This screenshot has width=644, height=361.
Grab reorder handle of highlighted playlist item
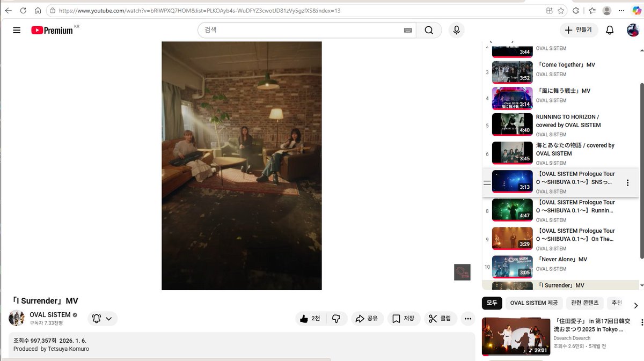click(487, 183)
